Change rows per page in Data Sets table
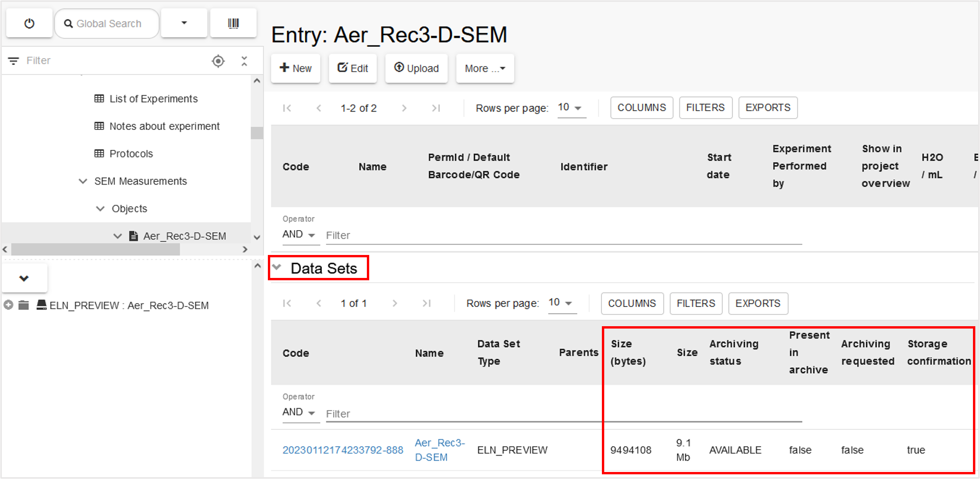 tap(562, 303)
